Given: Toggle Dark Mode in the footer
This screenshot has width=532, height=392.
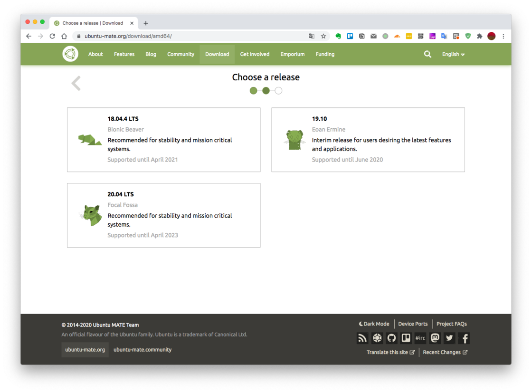Looking at the screenshot, I should pos(374,324).
